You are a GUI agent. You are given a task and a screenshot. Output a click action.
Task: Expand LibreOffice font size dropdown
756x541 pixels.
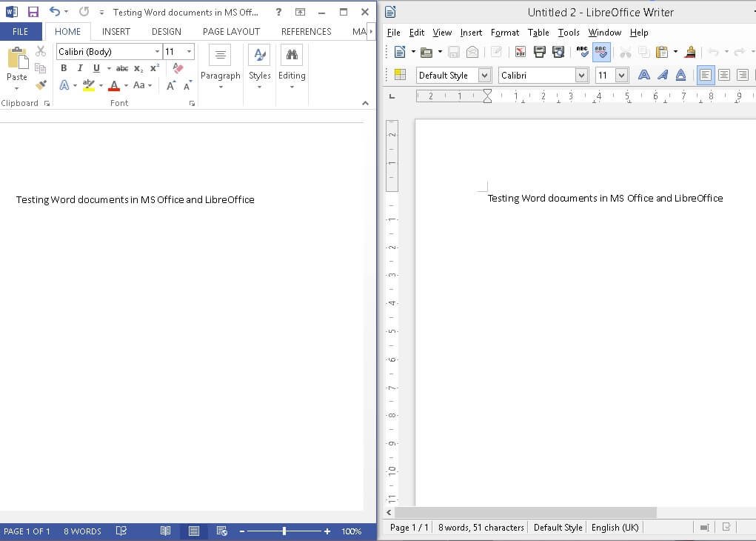(x=621, y=76)
